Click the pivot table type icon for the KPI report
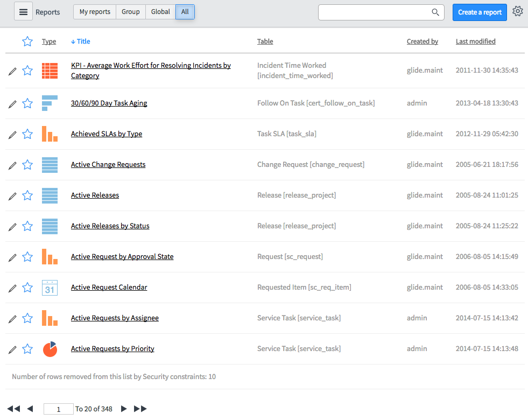Viewport: 528px width, 420px height. tap(50, 71)
